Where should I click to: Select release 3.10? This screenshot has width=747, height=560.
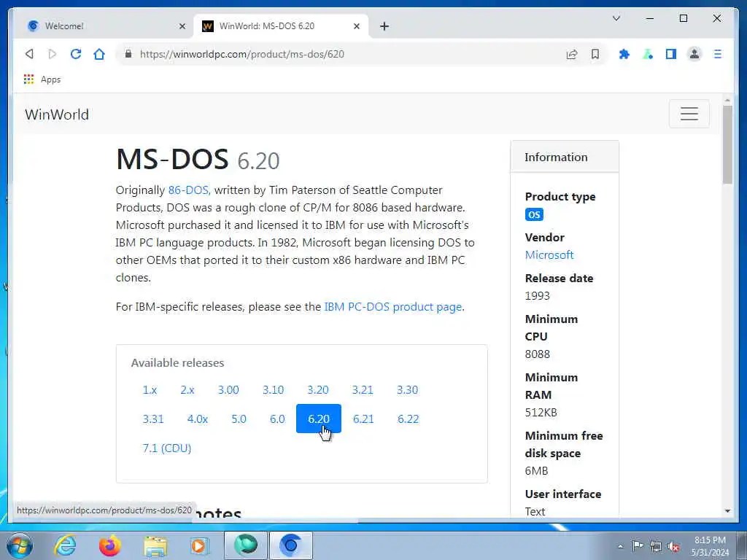click(x=273, y=389)
